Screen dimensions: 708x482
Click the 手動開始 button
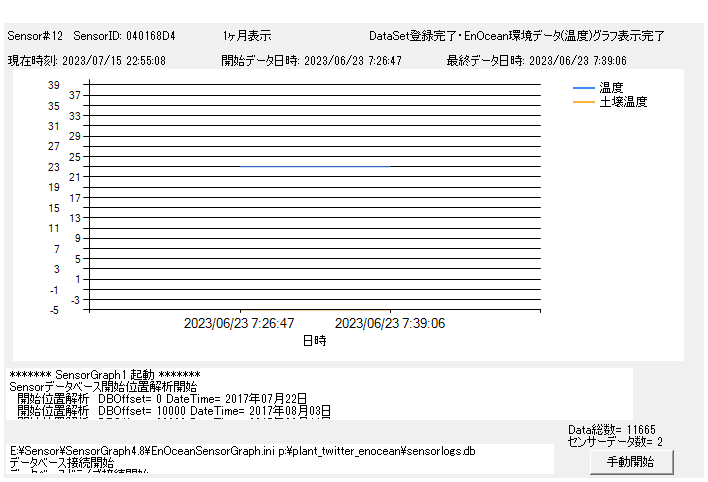[x=630, y=461]
